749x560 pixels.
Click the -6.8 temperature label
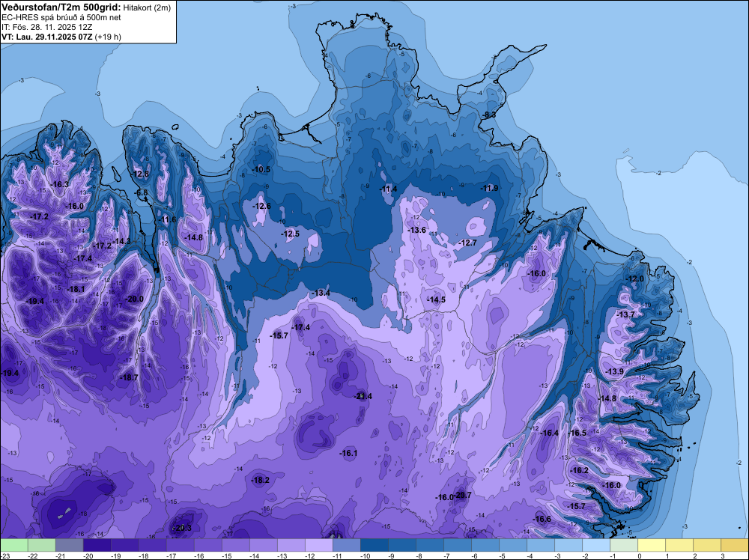click(x=142, y=192)
